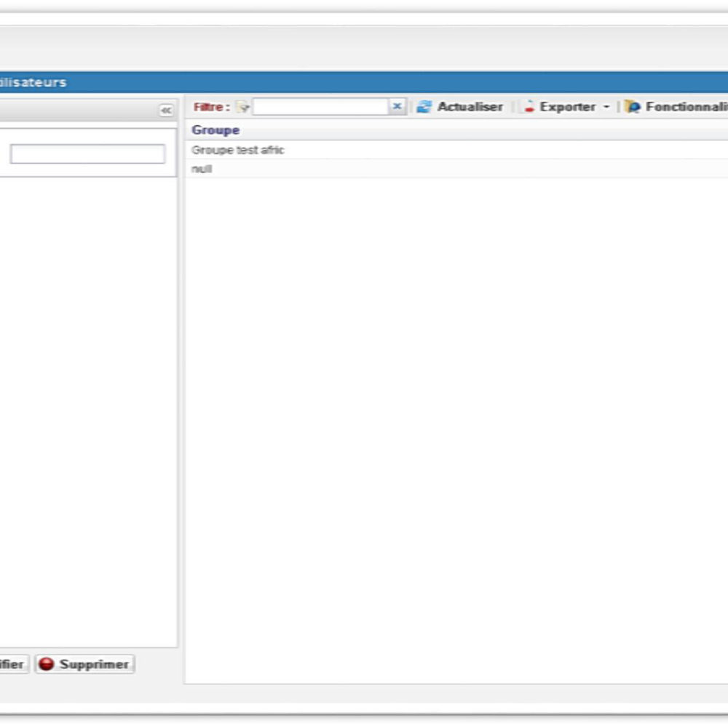Click the filter icon beside Filtre label
Screen dimensions: 728x728
[243, 107]
